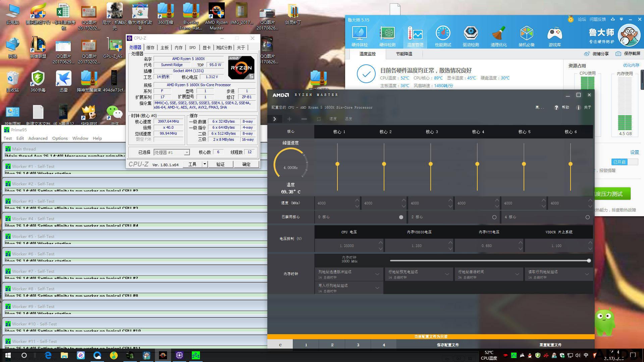
Task: Open Edge browser from taskbar
Action: pos(48,355)
